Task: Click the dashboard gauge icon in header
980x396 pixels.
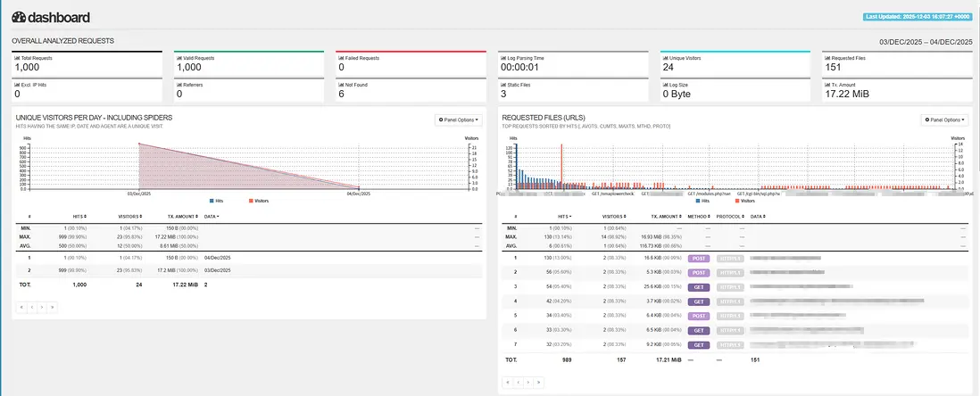Action: (x=20, y=17)
